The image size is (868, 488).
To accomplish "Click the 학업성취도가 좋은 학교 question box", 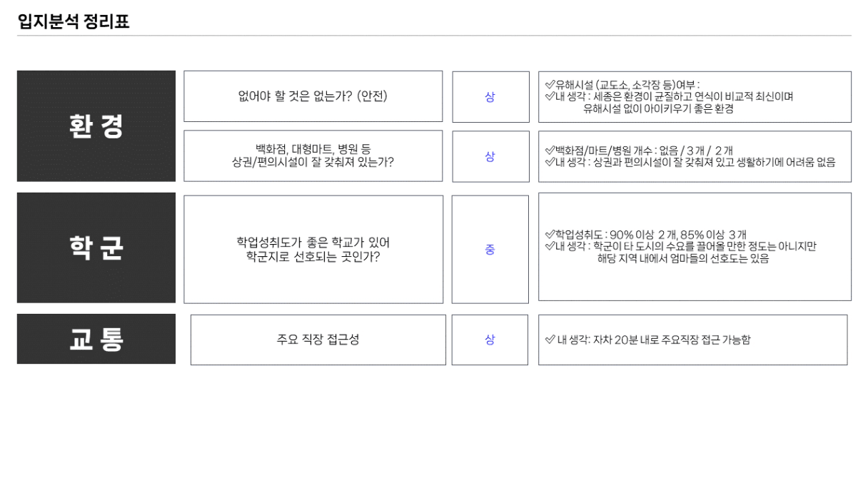I will pos(313,250).
